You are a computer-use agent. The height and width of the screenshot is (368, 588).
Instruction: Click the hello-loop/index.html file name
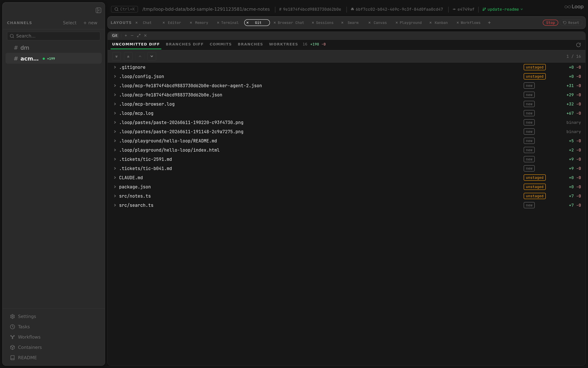169,150
